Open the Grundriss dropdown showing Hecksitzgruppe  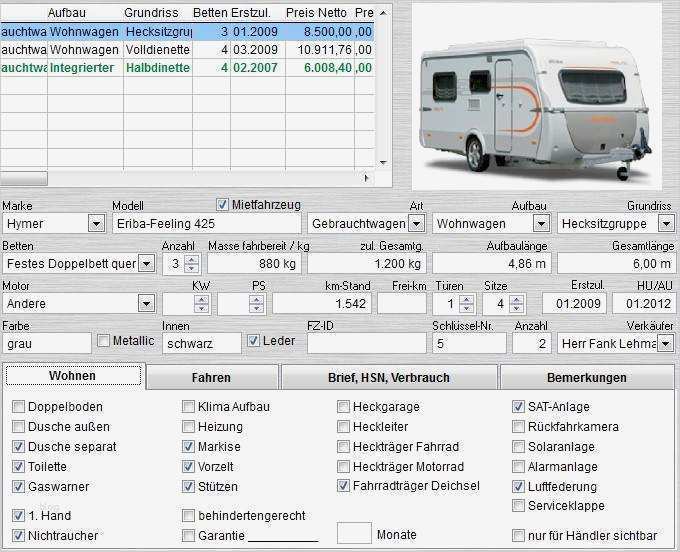tap(666, 224)
